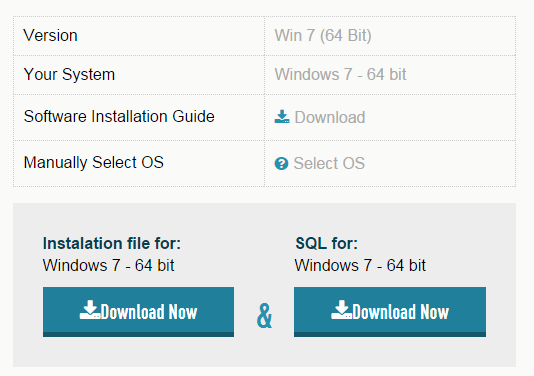This screenshot has height=376, width=534.
Task: Click the Download Now text on SQL button
Action: pyautogui.click(x=400, y=312)
